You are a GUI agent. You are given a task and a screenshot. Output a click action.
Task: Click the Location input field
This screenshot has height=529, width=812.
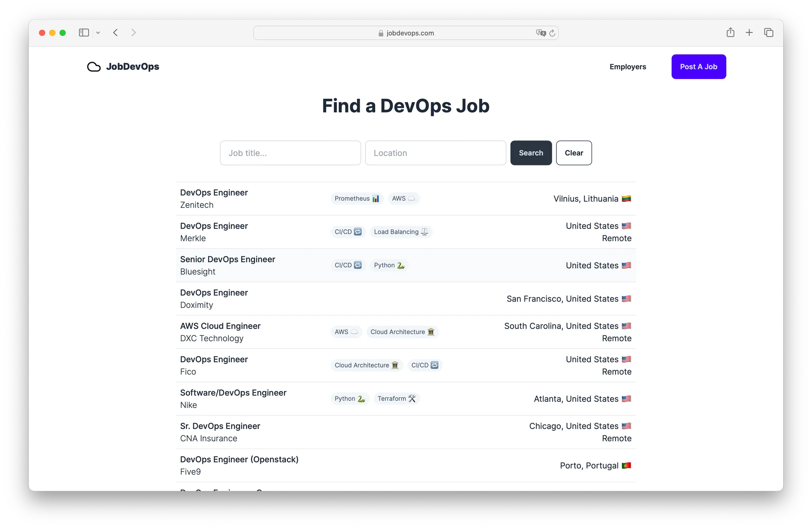tap(435, 153)
